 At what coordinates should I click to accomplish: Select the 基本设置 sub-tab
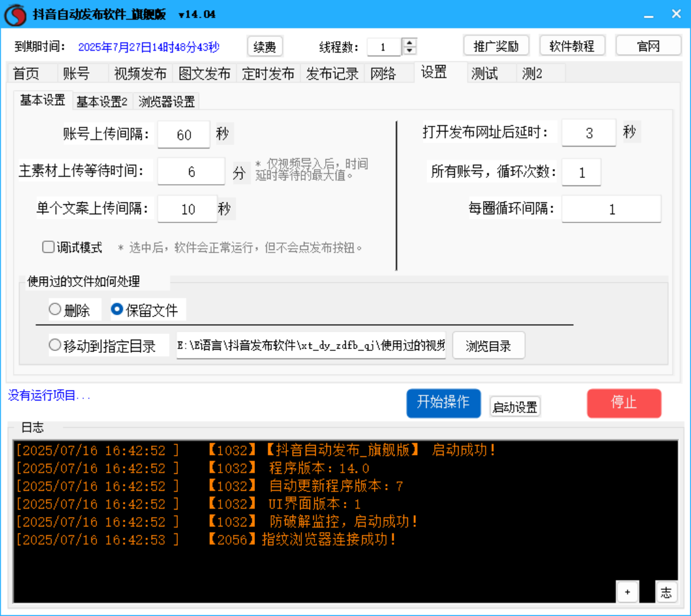[43, 100]
